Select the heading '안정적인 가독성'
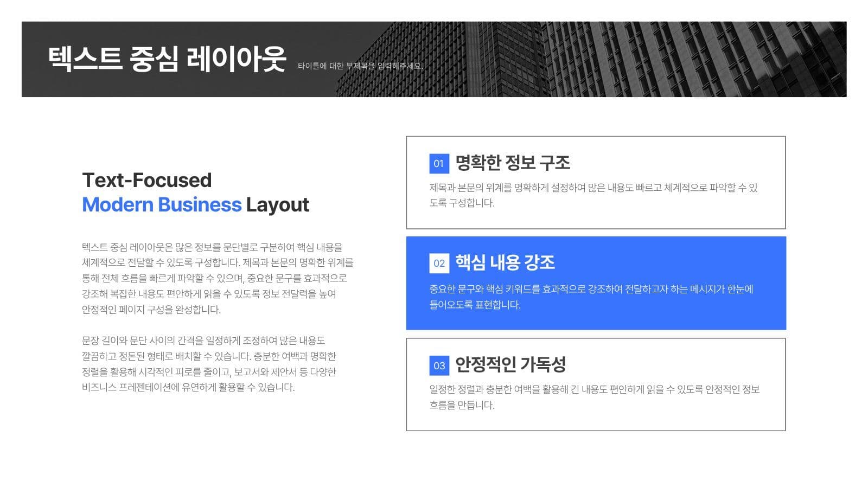This screenshot has width=868, height=488. point(510,364)
